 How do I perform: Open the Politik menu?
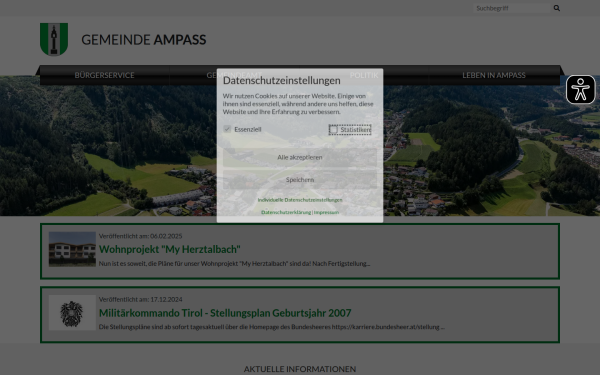364,75
